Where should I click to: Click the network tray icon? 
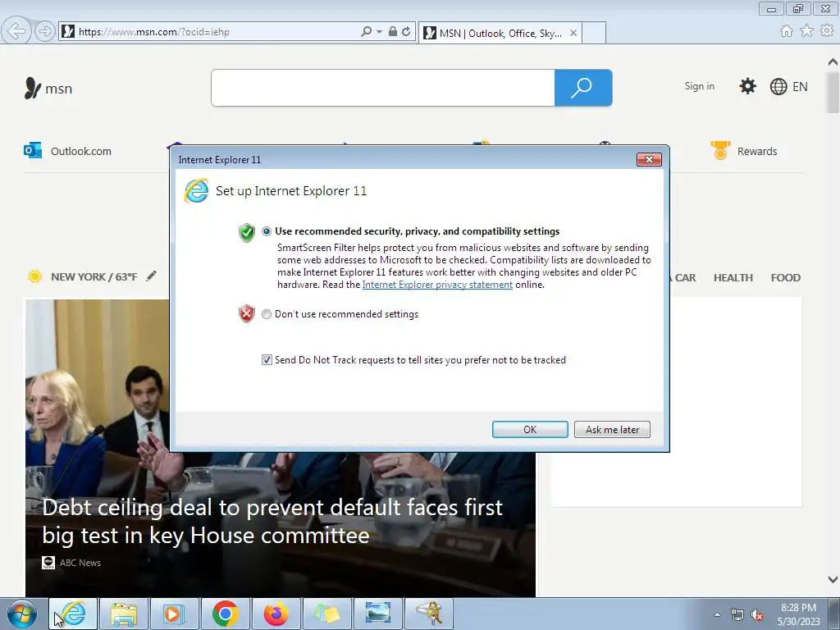point(737,614)
